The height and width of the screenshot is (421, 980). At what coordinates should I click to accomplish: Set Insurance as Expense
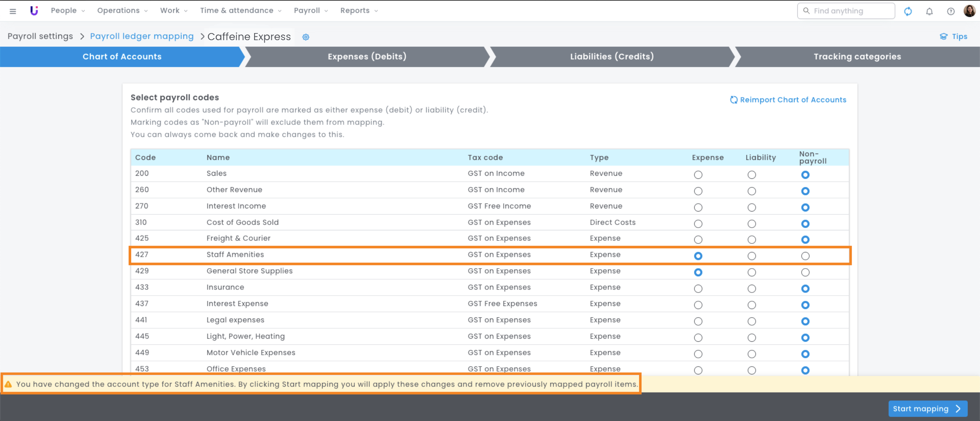pos(698,288)
